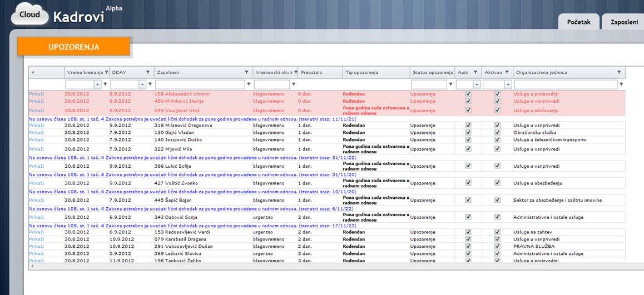Open Prikaži link for Vasiljević Uroš
The width and height of the screenshot is (644, 295).
tap(37, 111)
